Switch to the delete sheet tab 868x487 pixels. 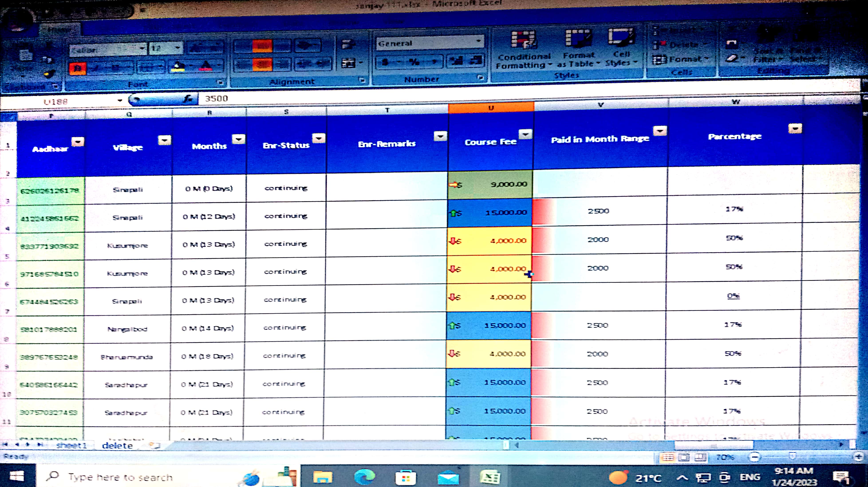[117, 446]
